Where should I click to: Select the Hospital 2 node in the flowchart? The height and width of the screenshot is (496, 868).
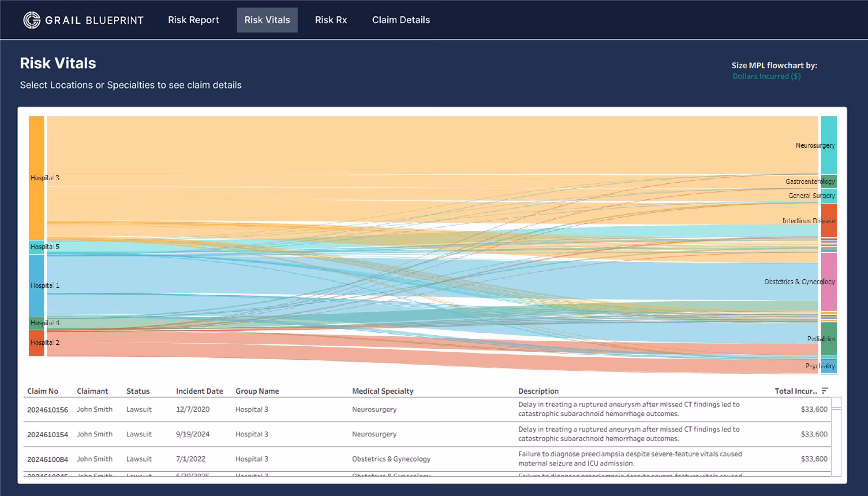coord(36,342)
